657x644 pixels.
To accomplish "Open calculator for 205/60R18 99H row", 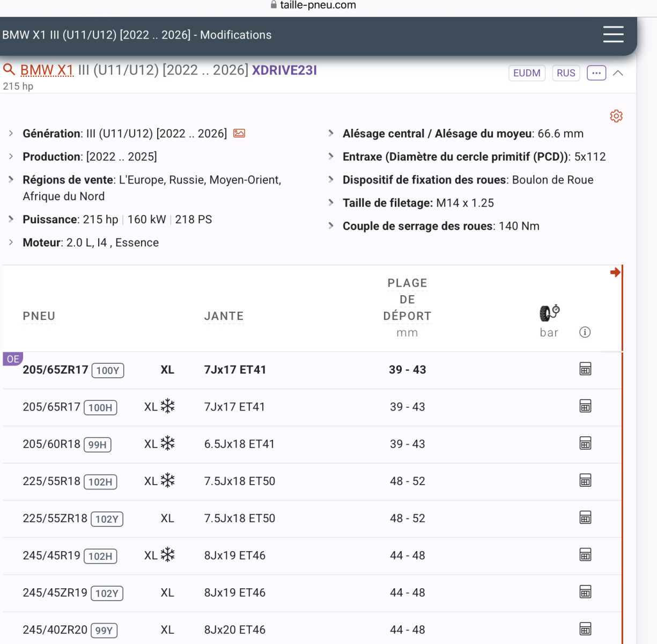I will (585, 443).
